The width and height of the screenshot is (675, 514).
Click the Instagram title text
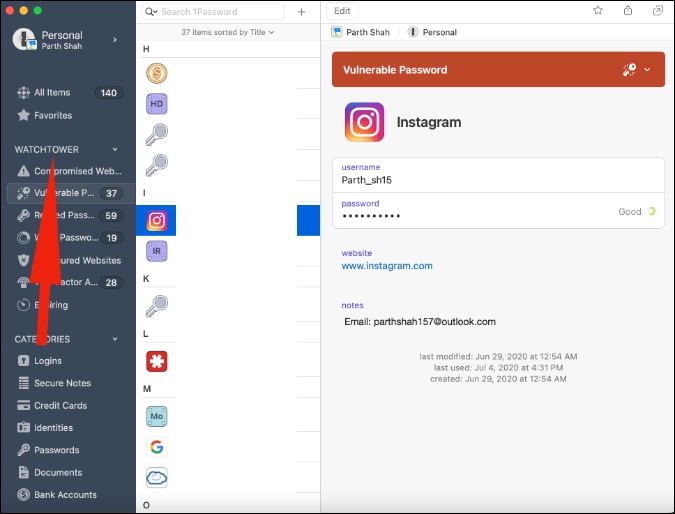click(429, 122)
